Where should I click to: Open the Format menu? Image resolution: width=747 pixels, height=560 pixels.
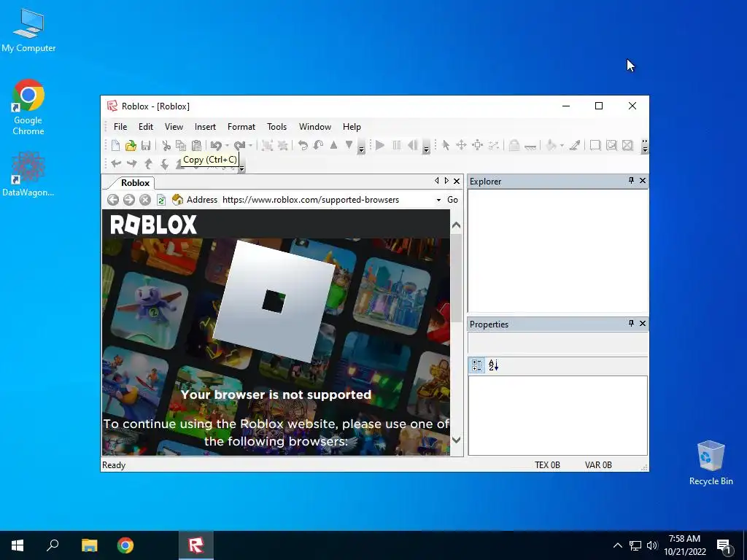coord(241,127)
